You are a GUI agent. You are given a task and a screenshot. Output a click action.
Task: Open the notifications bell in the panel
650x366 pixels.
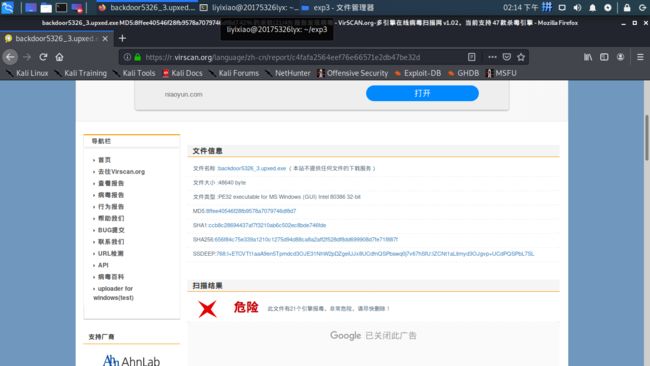click(592, 7)
